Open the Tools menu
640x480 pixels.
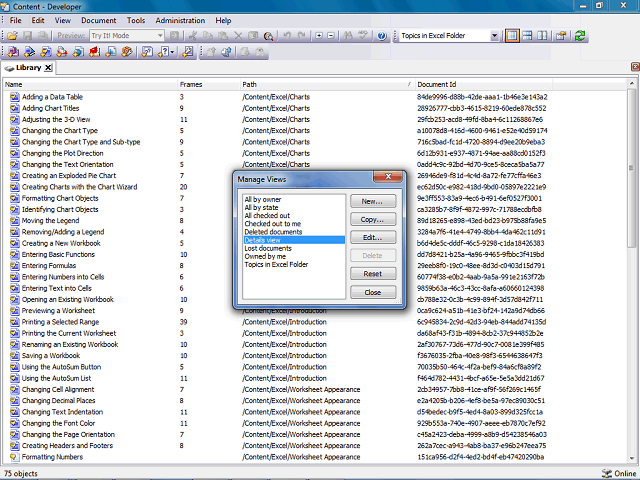[x=136, y=20]
